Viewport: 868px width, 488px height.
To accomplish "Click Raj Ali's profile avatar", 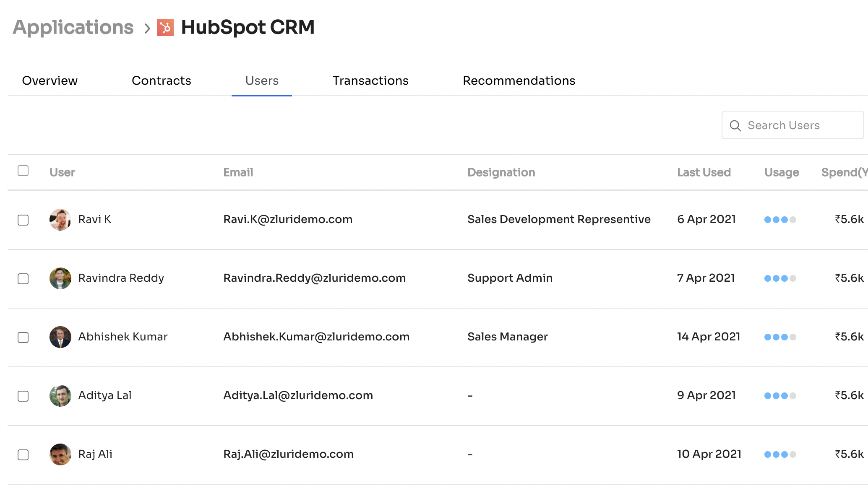I will point(60,454).
